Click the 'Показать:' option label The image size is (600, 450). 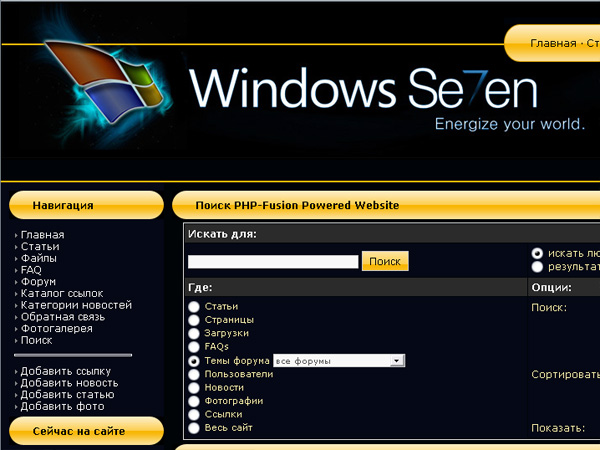pos(558,428)
